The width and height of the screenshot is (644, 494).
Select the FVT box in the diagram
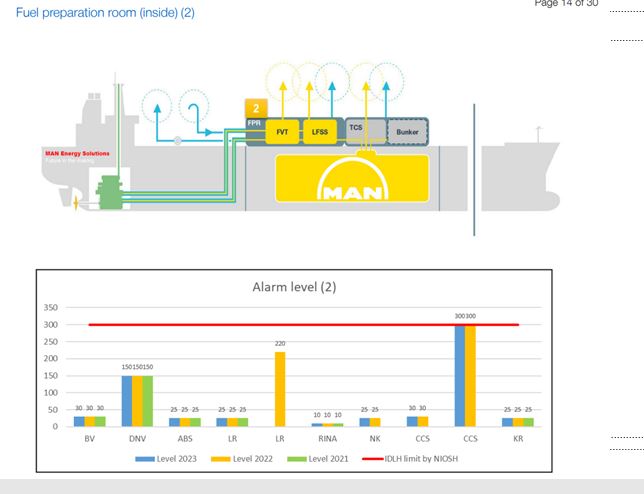282,132
